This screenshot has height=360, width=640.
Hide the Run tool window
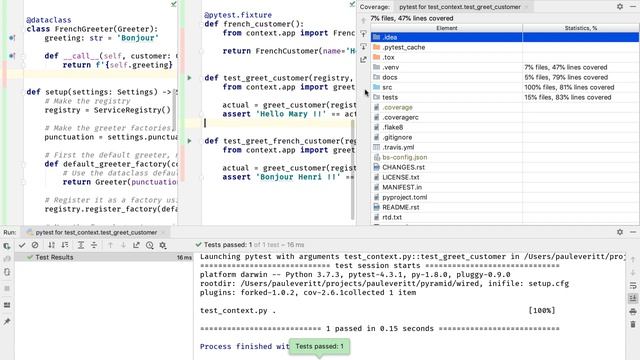pyautogui.click(x=633, y=232)
